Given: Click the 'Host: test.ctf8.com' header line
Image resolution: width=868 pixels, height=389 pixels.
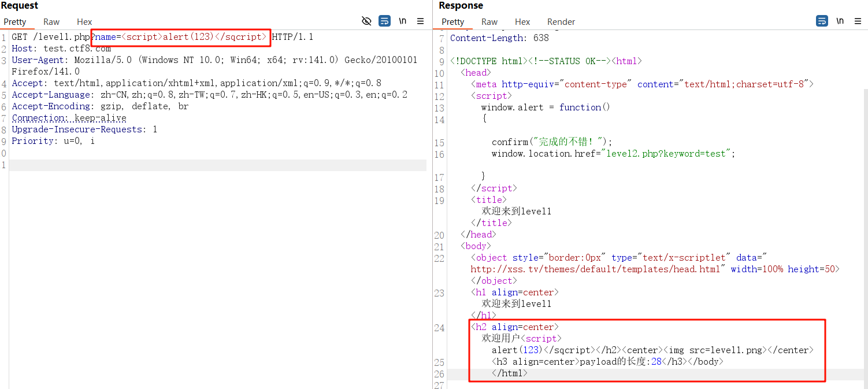Looking at the screenshot, I should [61, 49].
